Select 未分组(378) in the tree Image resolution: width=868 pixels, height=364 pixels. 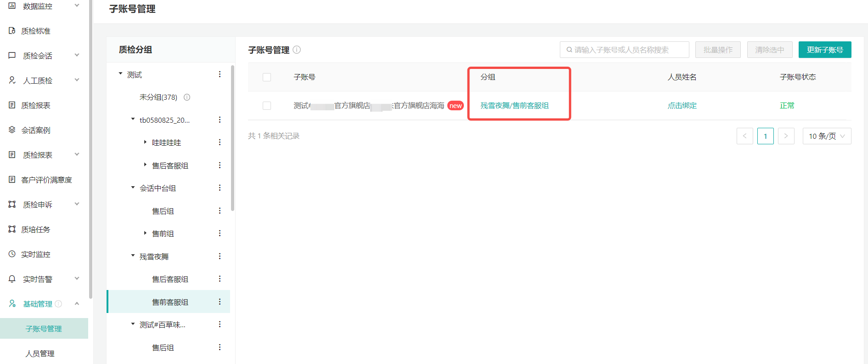tap(158, 97)
